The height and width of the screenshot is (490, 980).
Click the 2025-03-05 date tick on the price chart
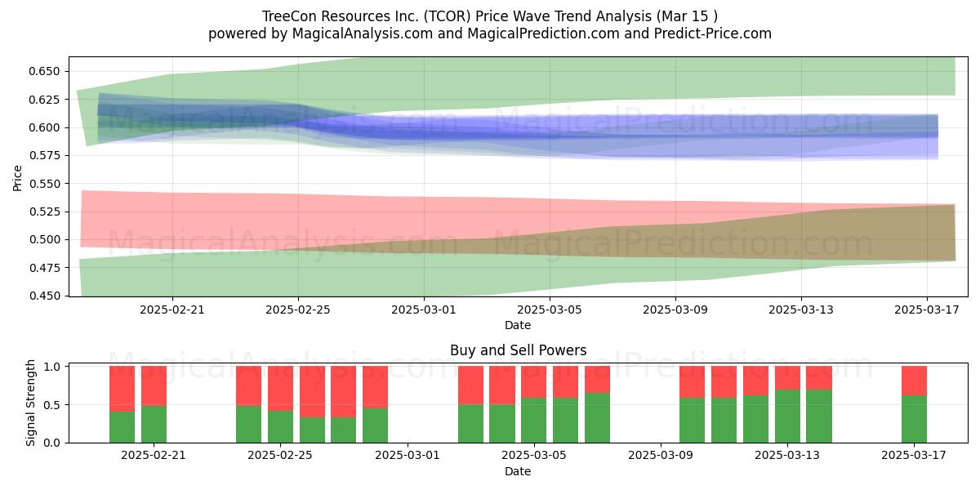click(550, 310)
